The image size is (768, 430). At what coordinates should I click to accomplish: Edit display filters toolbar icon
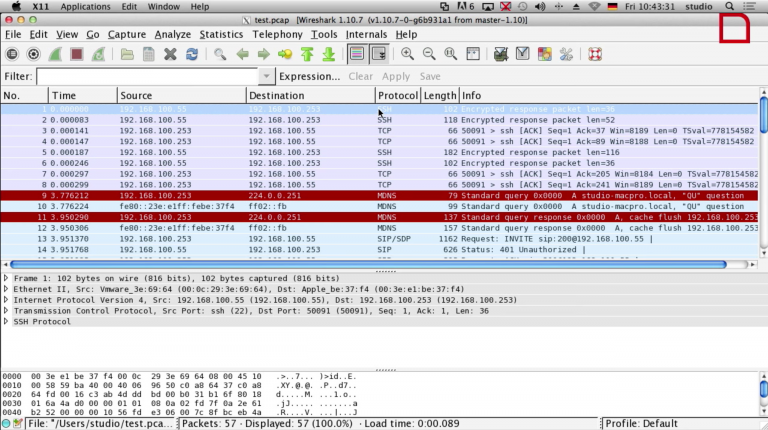coord(523,54)
